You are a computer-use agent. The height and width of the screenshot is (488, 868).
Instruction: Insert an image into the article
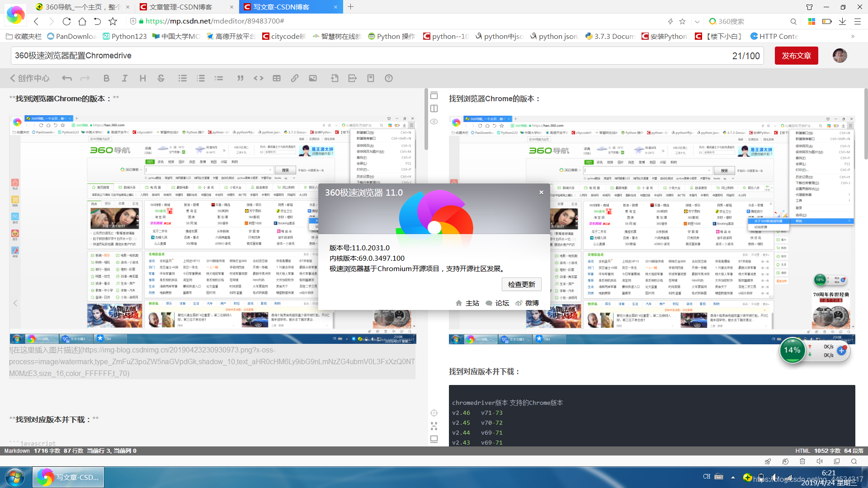click(x=313, y=78)
